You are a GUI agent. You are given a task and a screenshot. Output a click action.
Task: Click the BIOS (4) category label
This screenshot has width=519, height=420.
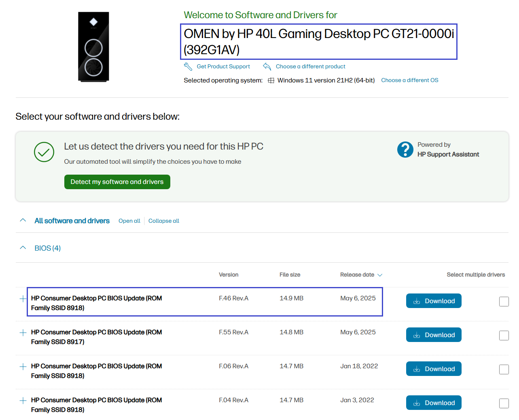pos(48,248)
